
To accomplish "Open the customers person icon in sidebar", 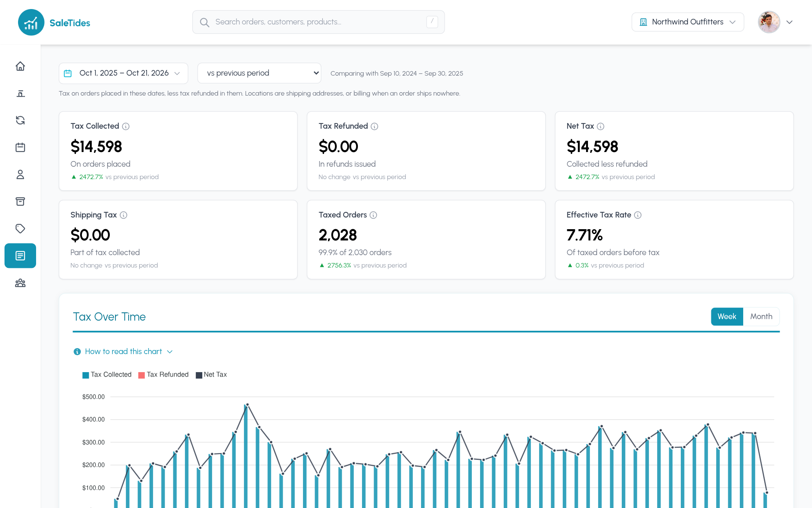I will point(20,175).
